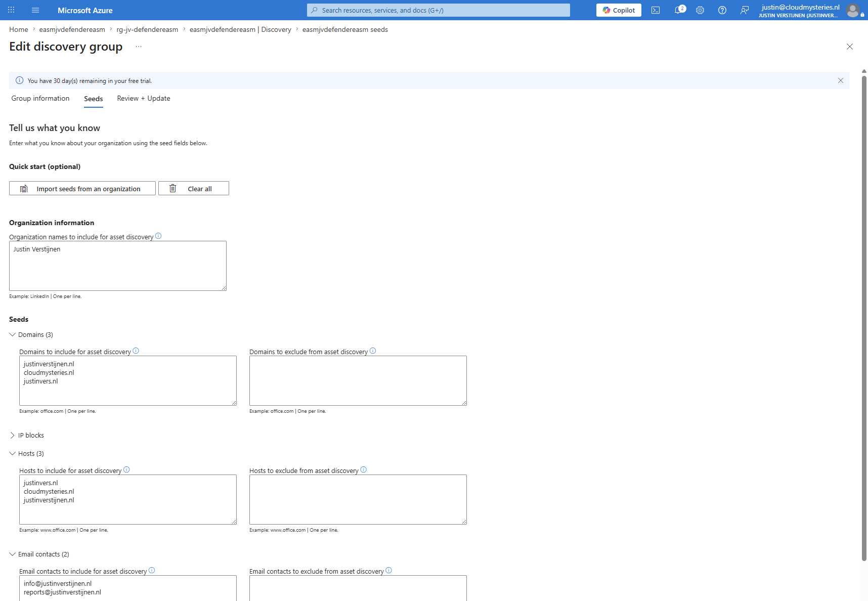Open the ellipsis menu beside page title

[139, 47]
